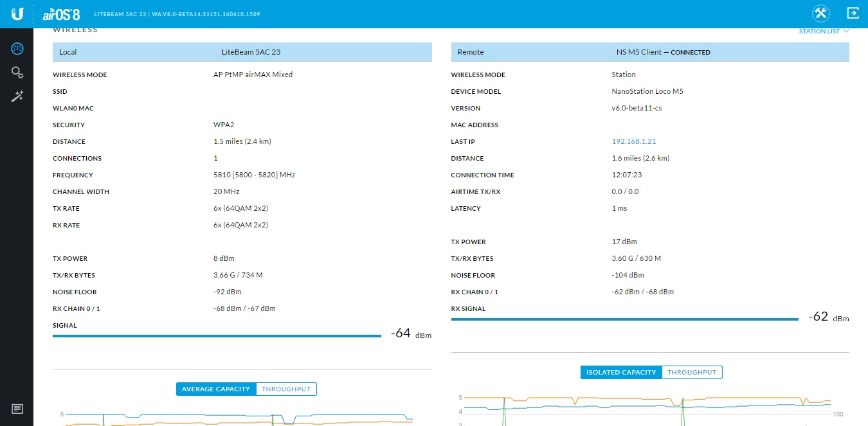
Task: Open the tools menu icon
Action: [821, 13]
